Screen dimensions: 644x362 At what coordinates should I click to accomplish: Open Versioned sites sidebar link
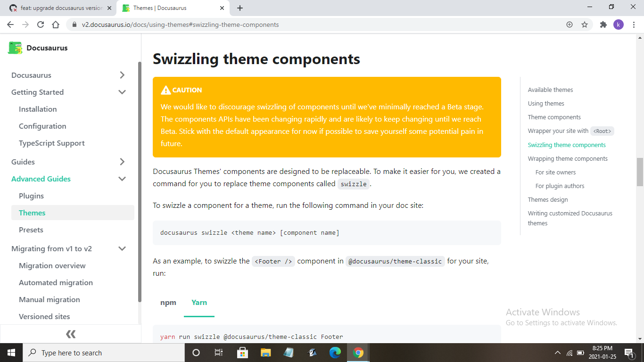(x=44, y=316)
